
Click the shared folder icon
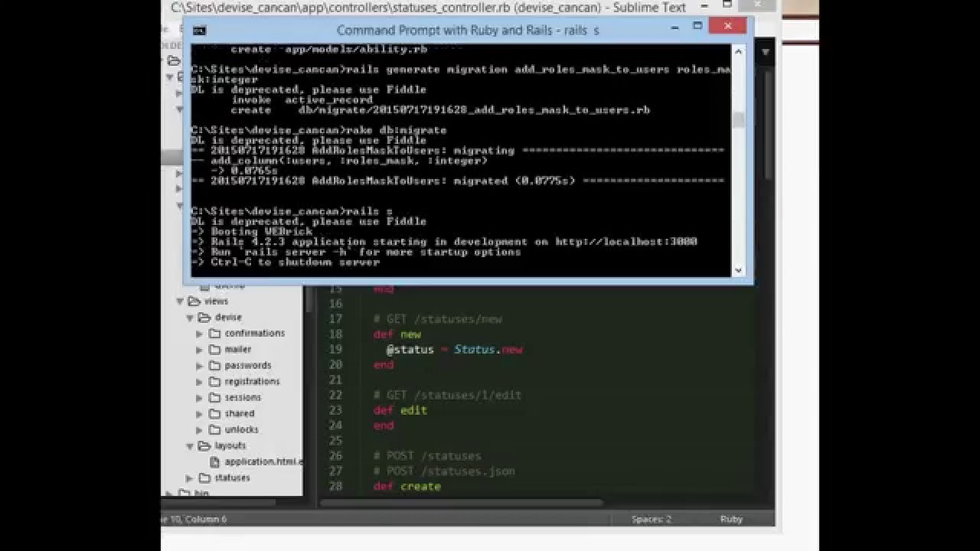(x=214, y=414)
